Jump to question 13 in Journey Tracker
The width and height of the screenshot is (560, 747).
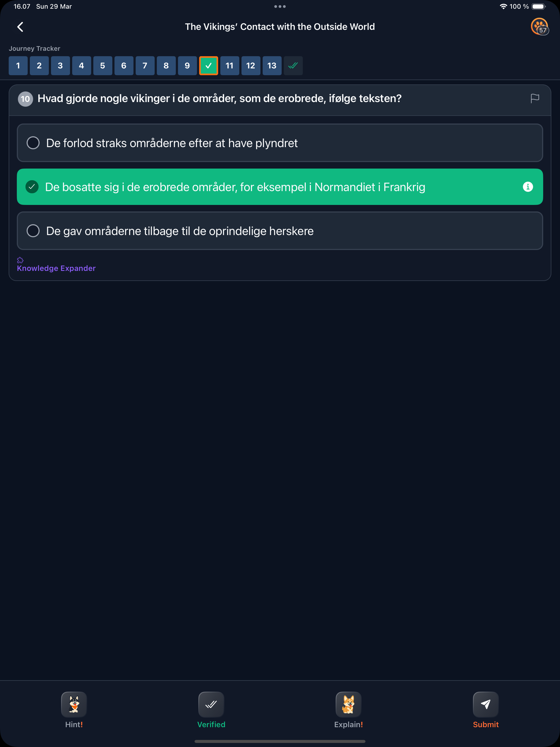click(272, 65)
